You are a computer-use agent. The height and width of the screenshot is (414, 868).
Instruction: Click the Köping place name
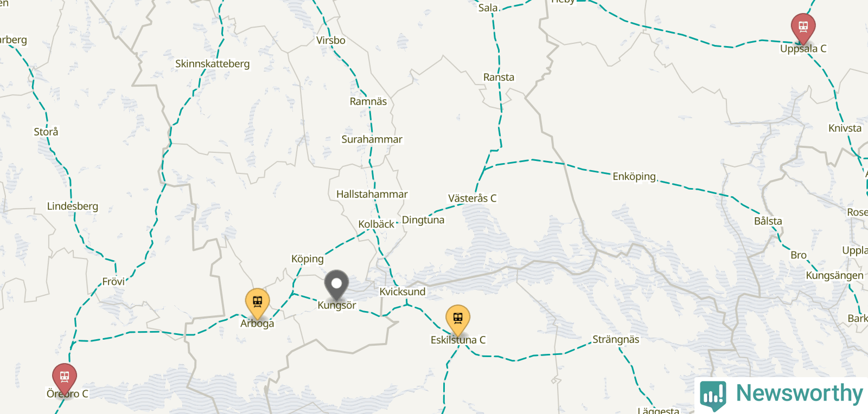pos(308,259)
